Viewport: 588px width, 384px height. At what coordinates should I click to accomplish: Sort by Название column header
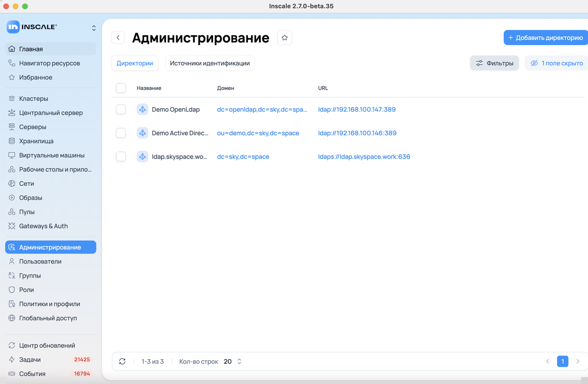tap(149, 88)
